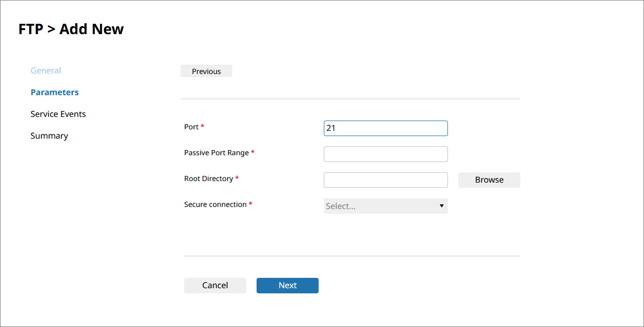Click the Passive Port Range input field
The width and height of the screenshot is (644, 327).
[385, 154]
